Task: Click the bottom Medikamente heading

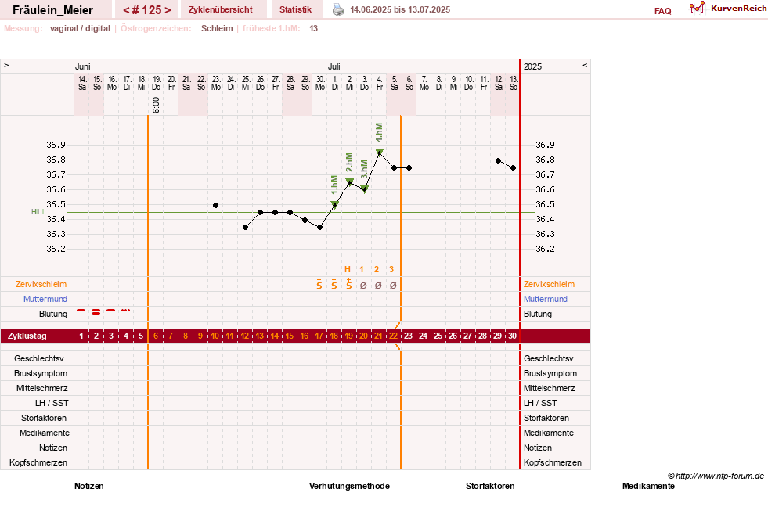Action: (x=648, y=486)
